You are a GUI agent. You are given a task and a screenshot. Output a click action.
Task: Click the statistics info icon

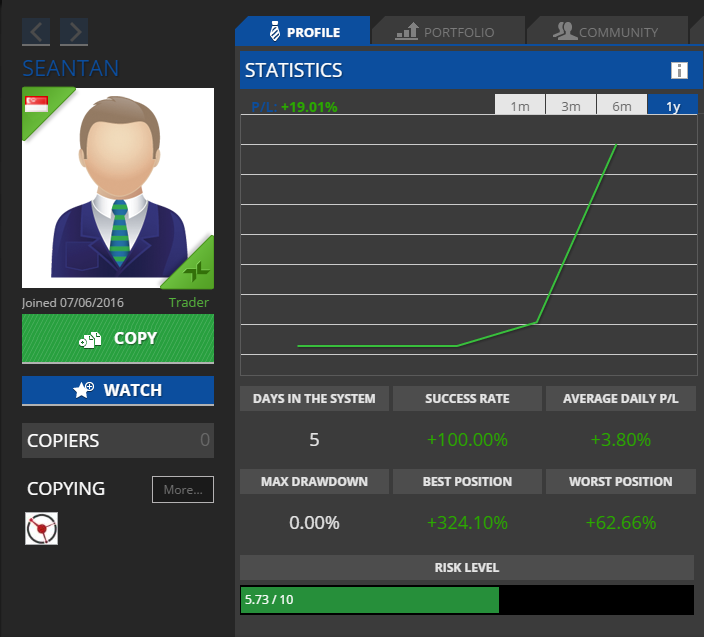[x=679, y=70]
